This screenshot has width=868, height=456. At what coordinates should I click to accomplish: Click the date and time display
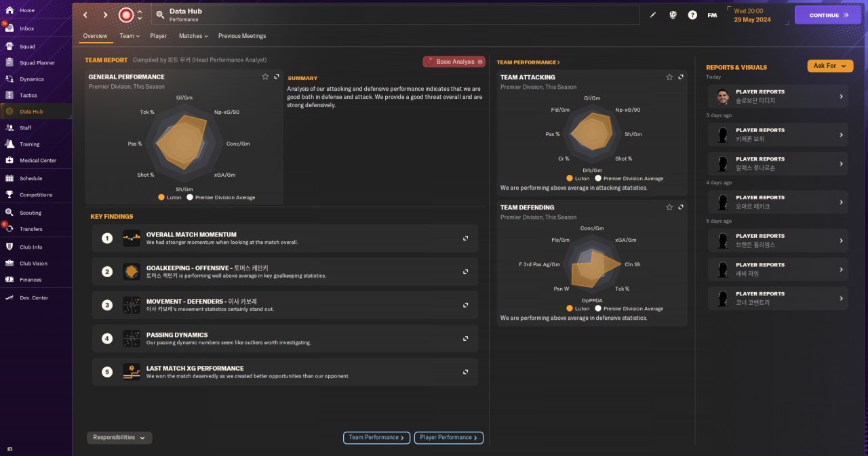[x=752, y=15]
